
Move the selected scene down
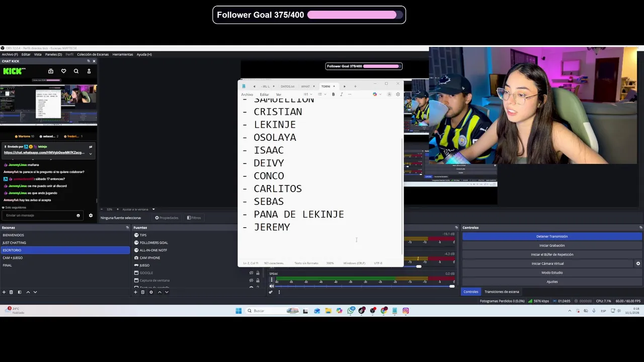click(x=35, y=292)
